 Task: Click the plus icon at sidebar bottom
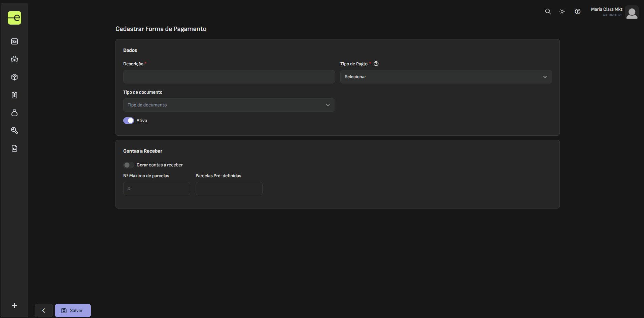[14, 306]
